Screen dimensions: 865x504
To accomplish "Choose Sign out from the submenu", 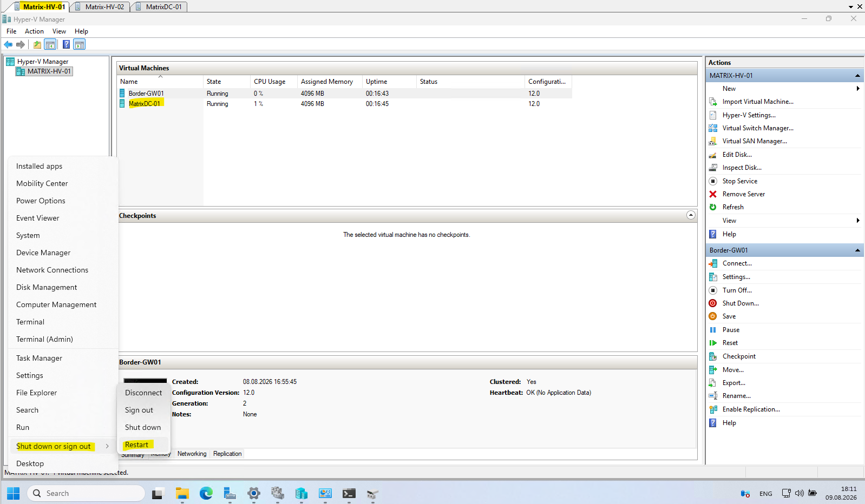I will [143, 410].
